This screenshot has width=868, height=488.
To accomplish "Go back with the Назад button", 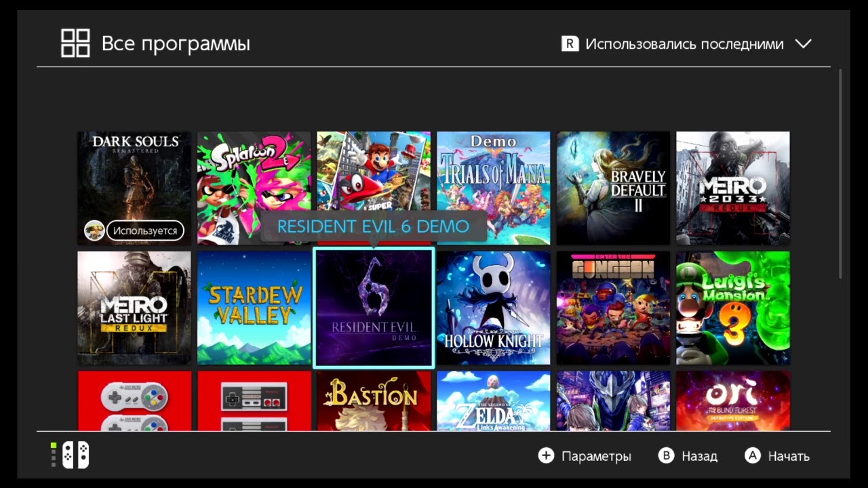I will (688, 456).
